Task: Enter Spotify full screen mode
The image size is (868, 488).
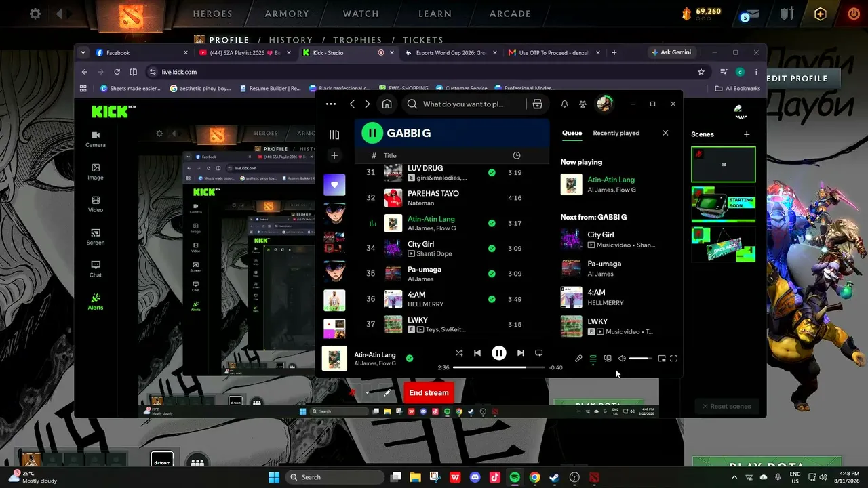Action: pyautogui.click(x=674, y=358)
